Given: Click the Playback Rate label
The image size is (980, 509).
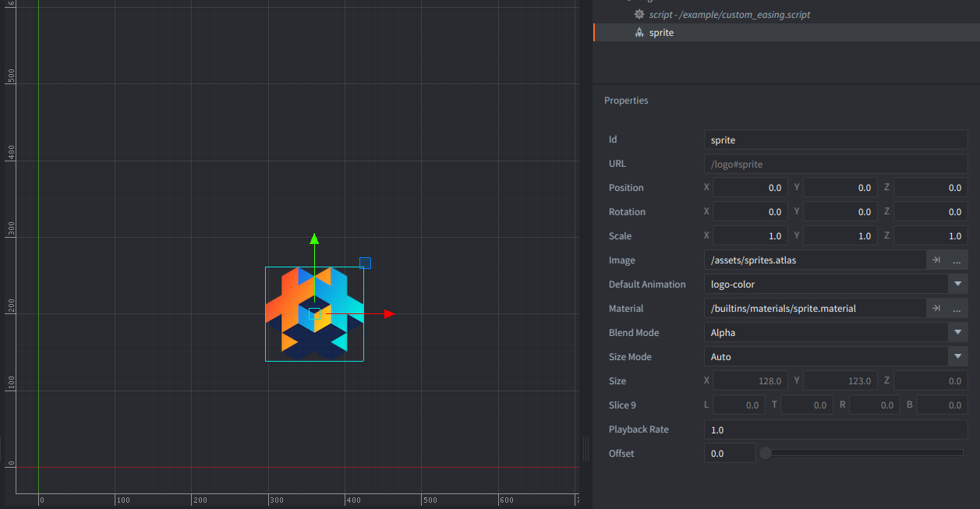Looking at the screenshot, I should pyautogui.click(x=639, y=429).
